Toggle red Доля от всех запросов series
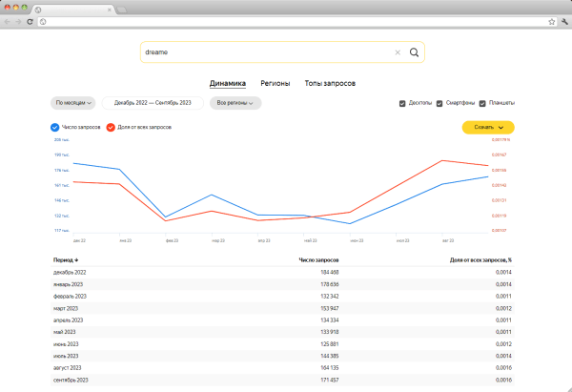This screenshot has height=392, width=572. coord(111,127)
